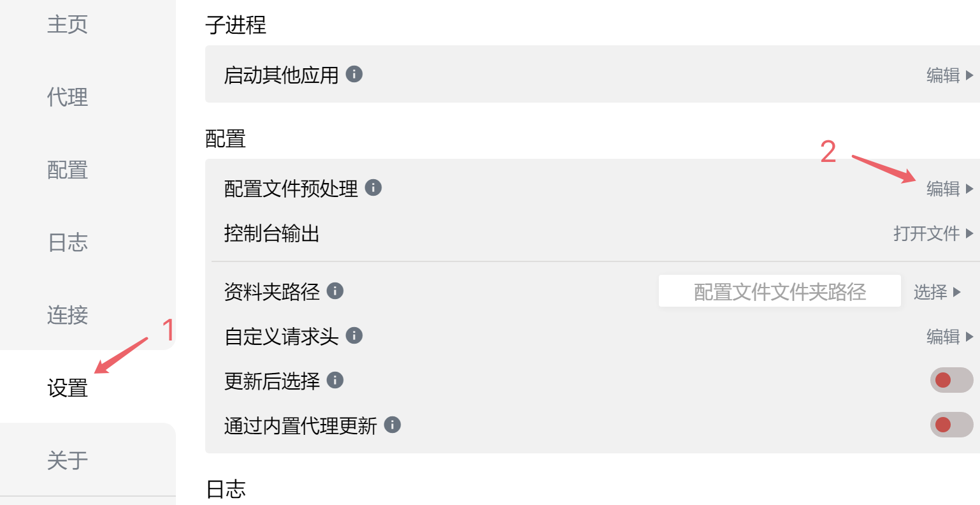
Task: Click the 配置文件文件夹路径 input field
Action: tap(779, 291)
